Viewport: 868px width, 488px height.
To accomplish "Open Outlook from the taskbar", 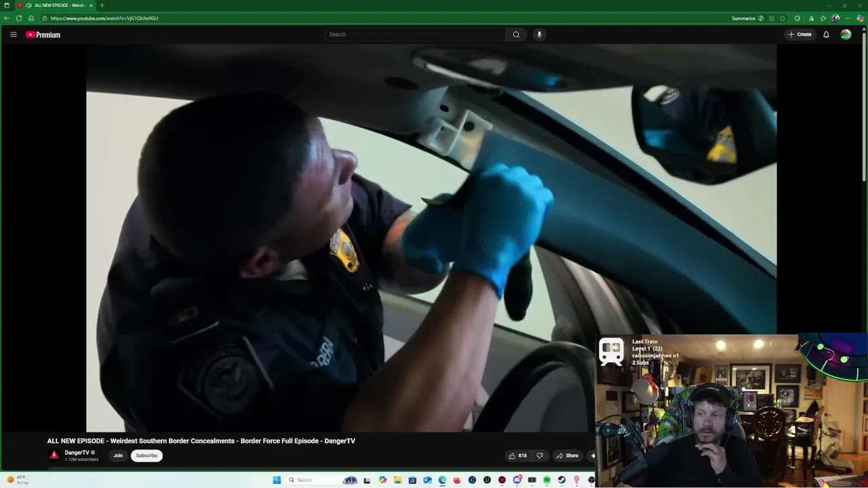I will pyautogui.click(x=427, y=480).
